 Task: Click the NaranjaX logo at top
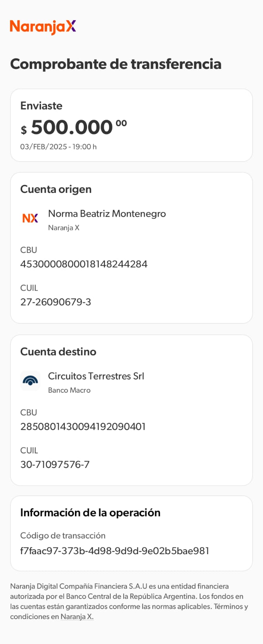tap(43, 27)
